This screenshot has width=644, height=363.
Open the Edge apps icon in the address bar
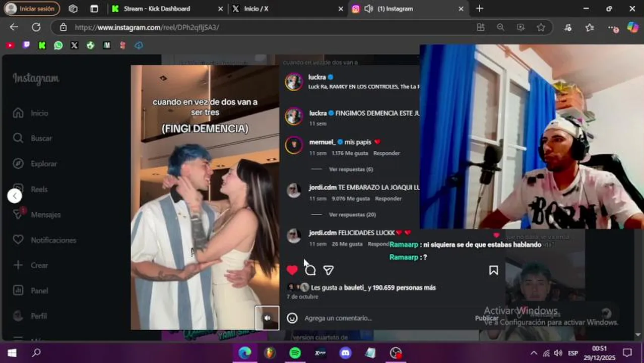[x=481, y=27]
